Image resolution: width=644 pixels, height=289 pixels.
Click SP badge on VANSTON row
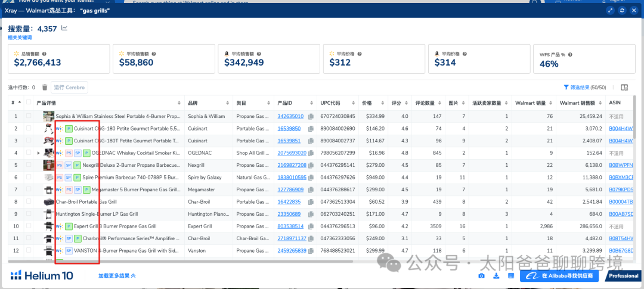[x=69, y=250]
